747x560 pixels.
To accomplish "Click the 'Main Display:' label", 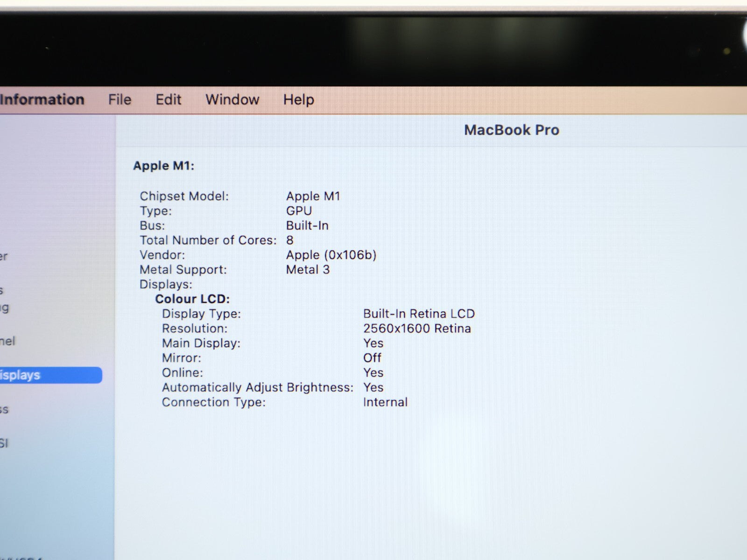I will click(201, 343).
